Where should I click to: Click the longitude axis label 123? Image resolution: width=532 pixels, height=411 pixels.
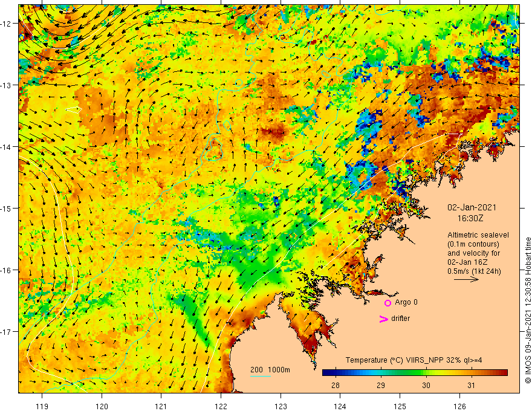pyautogui.click(x=281, y=406)
